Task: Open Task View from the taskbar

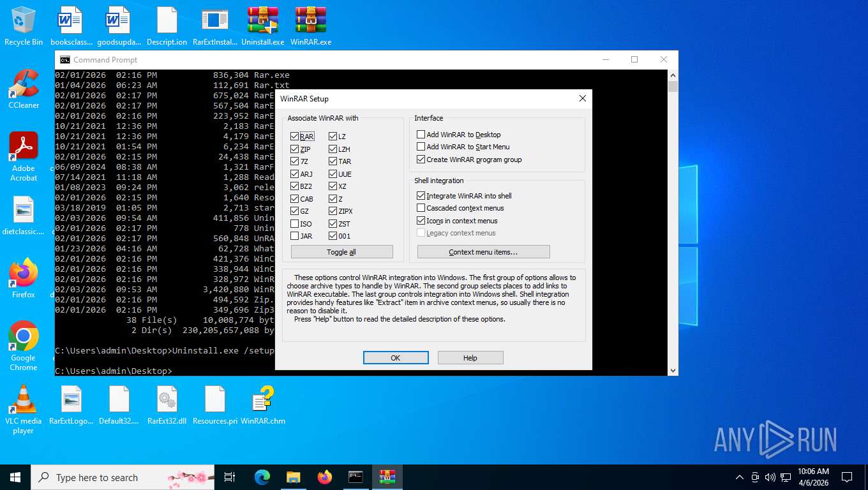Action: pos(230,477)
